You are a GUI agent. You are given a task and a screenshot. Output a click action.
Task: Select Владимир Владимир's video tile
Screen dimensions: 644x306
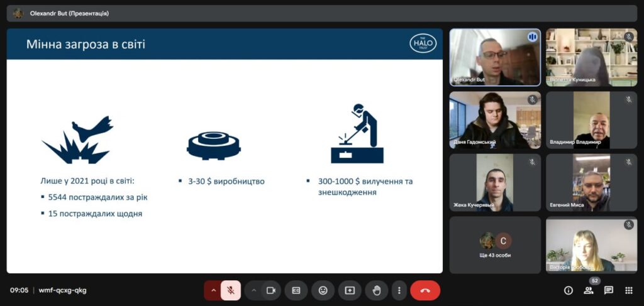pyautogui.click(x=591, y=120)
